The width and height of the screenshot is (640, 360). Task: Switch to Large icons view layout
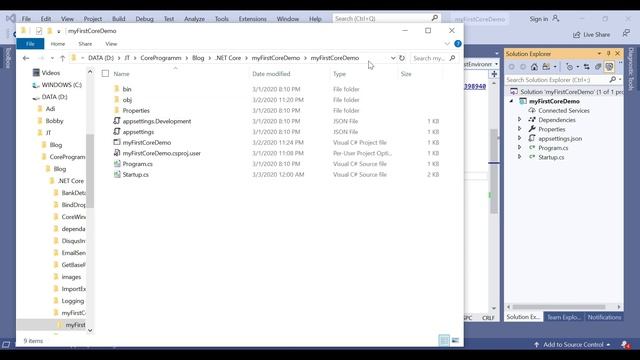point(456,340)
